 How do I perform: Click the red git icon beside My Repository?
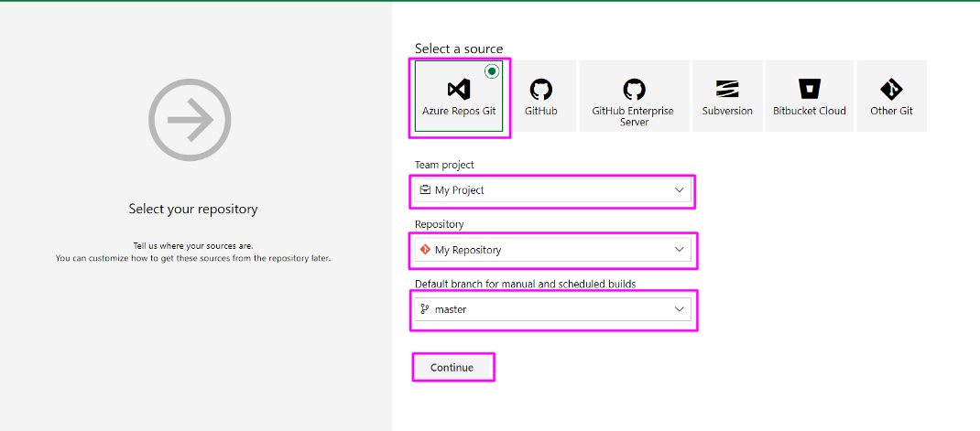425,250
